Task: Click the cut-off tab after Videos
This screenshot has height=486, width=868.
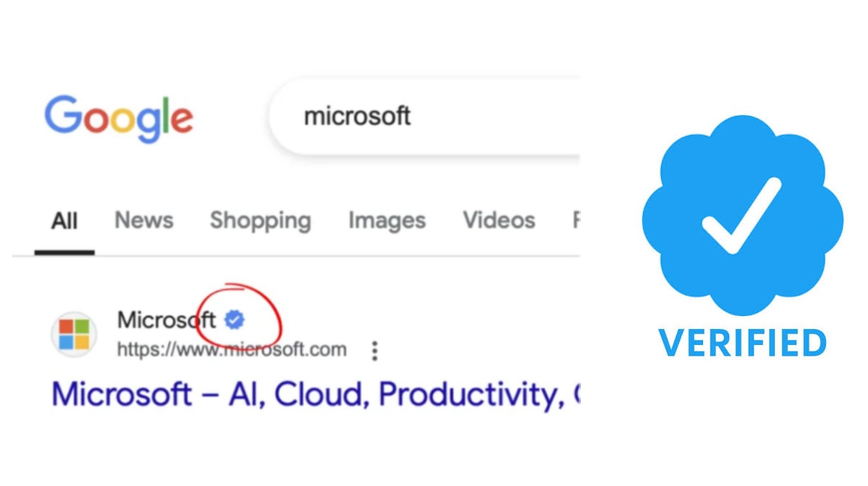Action: tap(576, 220)
